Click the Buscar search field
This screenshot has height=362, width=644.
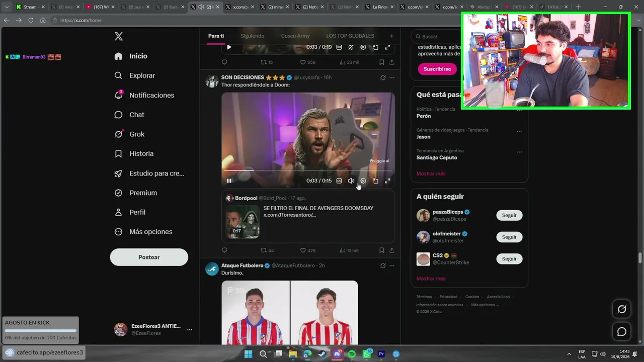(x=437, y=36)
